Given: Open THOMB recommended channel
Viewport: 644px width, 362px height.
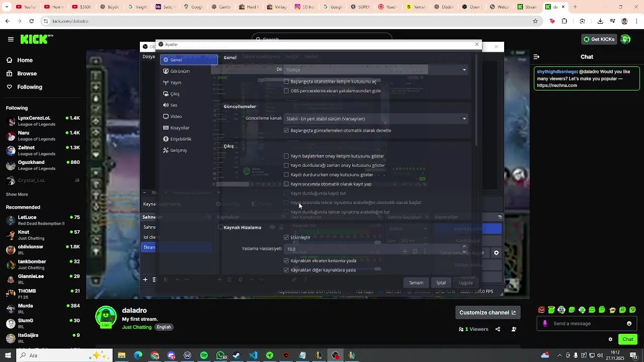Looking at the screenshot, I should coord(43,294).
